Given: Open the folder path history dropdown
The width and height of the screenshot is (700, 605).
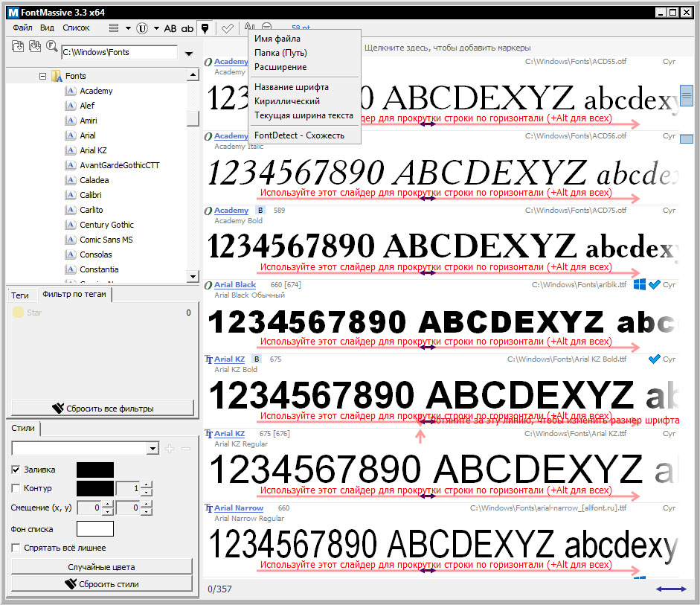Looking at the screenshot, I should point(189,53).
